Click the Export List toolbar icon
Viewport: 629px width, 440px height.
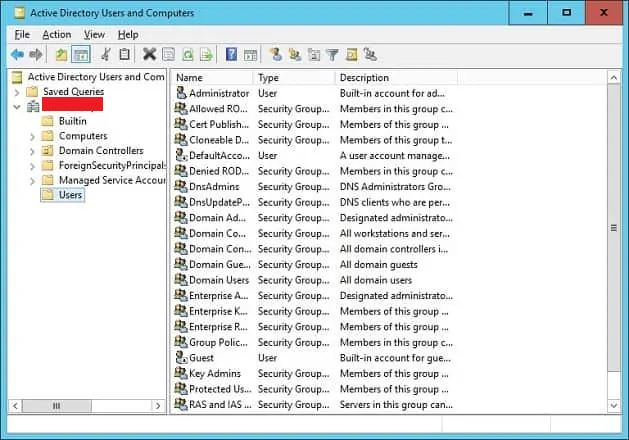click(x=206, y=55)
